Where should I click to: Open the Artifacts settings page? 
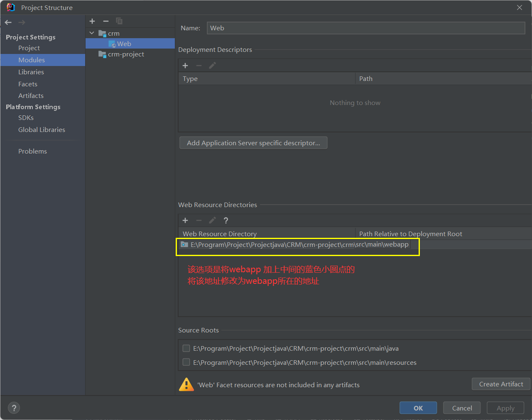pos(31,96)
